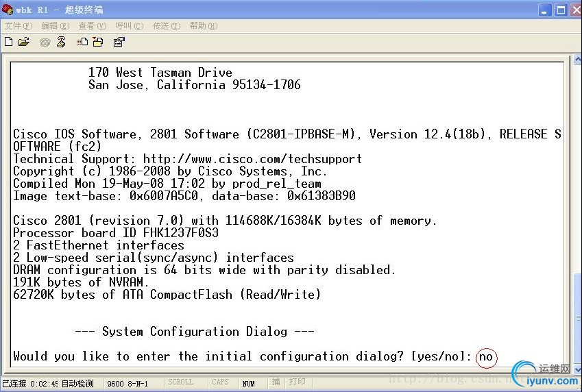This screenshot has width=582, height=392.
Task: Click the HyperTerminal title bar app icon
Action: pos(8,10)
